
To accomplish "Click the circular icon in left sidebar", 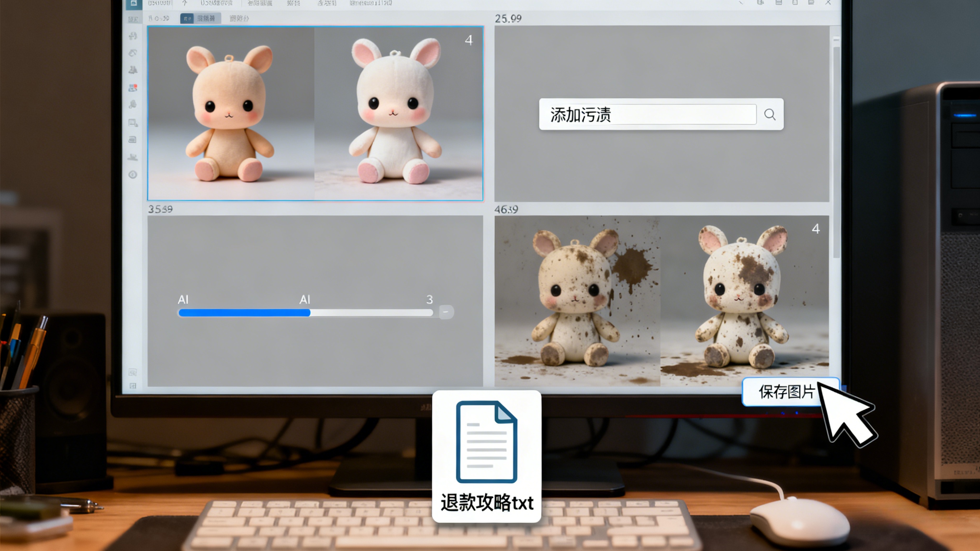I will [133, 175].
